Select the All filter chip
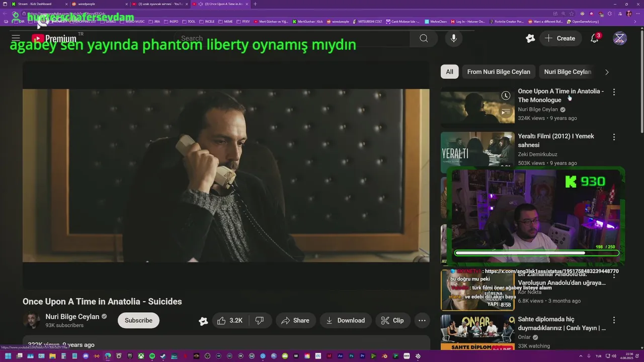644x362 pixels. 449,72
